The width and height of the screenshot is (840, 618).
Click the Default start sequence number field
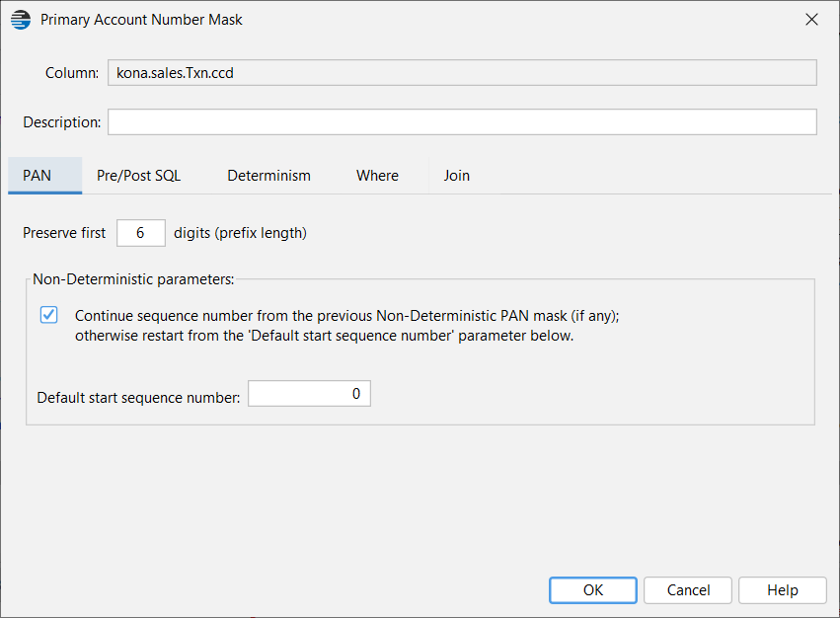[309, 394]
